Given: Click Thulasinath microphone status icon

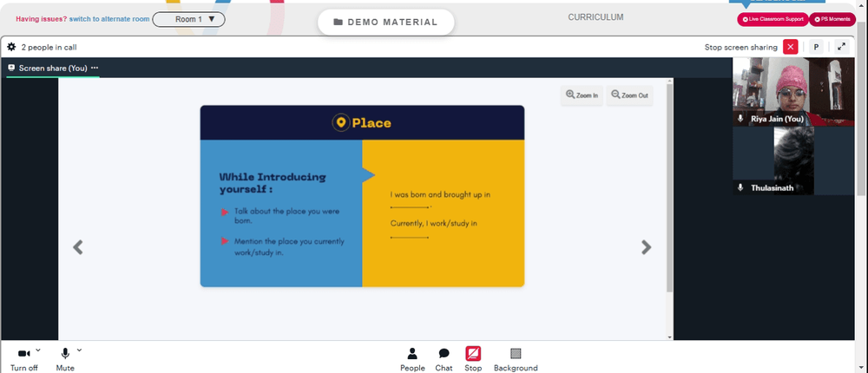Looking at the screenshot, I should pyautogui.click(x=740, y=187).
